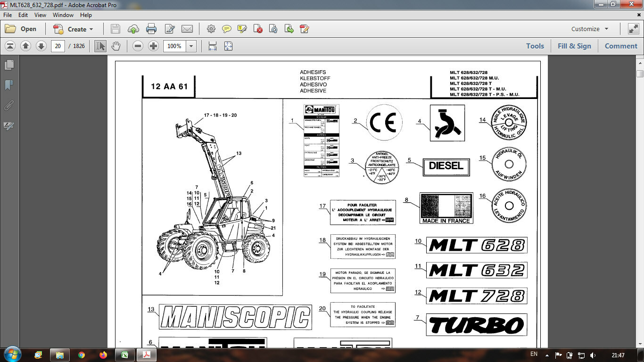644x362 pixels.
Task: Open the File menu
Action: [x=8, y=15]
